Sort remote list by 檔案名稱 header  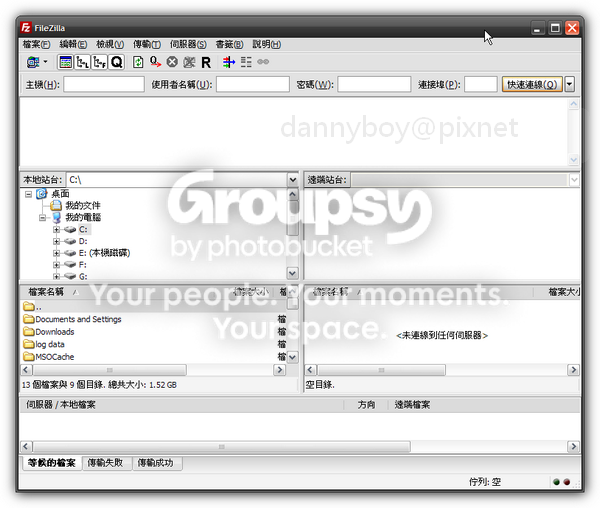click(x=330, y=292)
